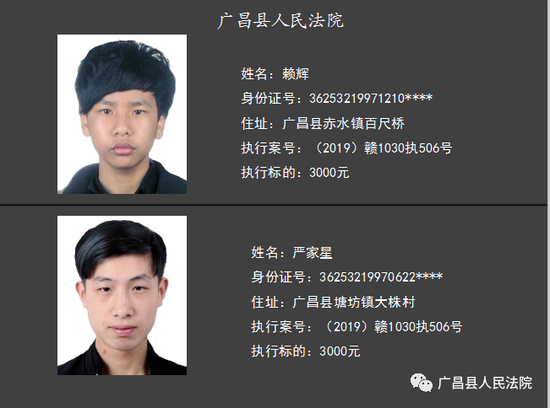Click the second 执行标的 3000元 line

click(x=306, y=351)
